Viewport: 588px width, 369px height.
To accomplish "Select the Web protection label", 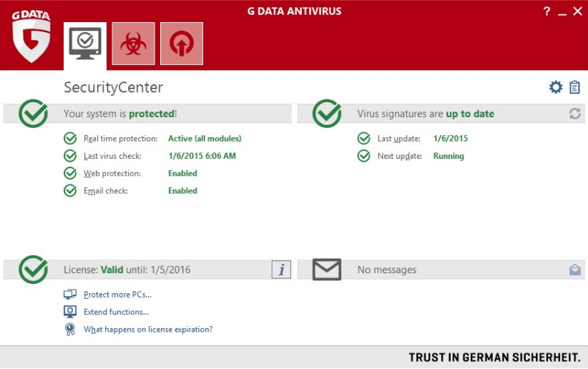I will click(112, 173).
